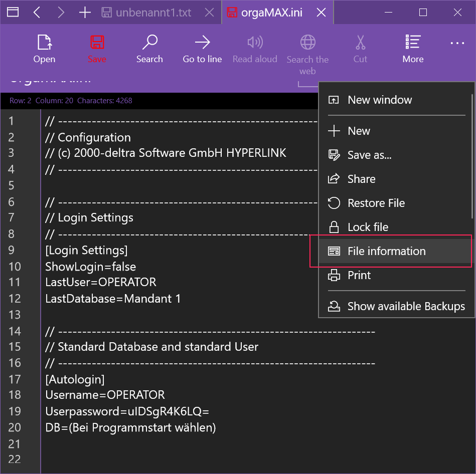Click the Userpassword=uIDSgR4K6LQ= line
The image size is (476, 474).
coord(127,411)
